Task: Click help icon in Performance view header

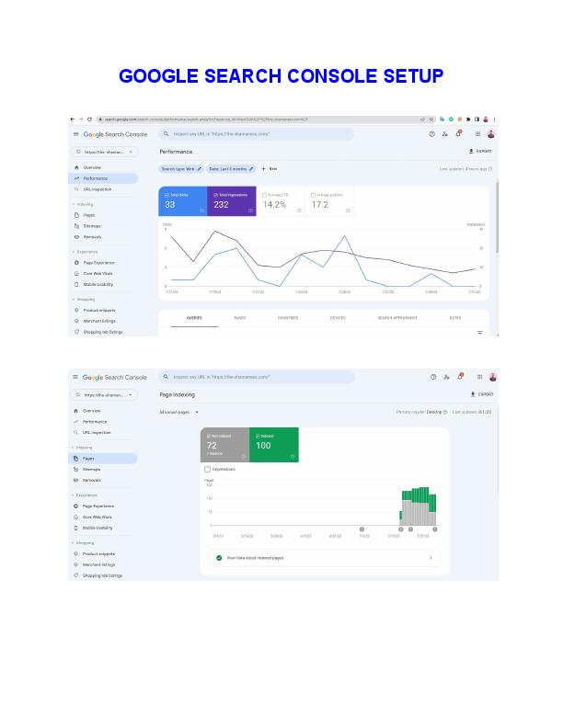Action: [432, 133]
